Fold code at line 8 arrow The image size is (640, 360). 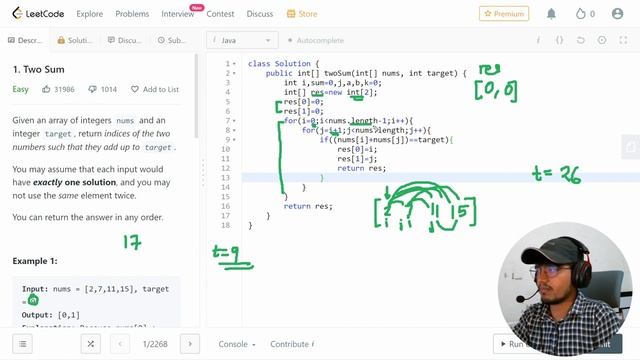click(234, 130)
